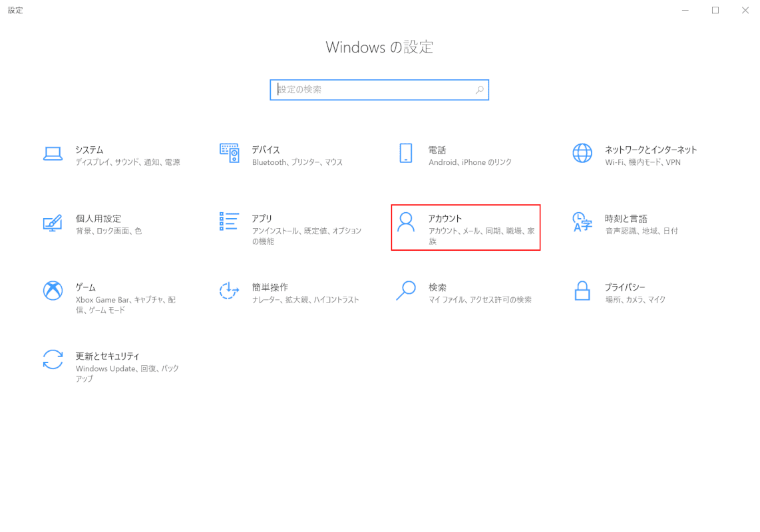Click the Windows Update、回復、バックアップ description

pyautogui.click(x=128, y=374)
